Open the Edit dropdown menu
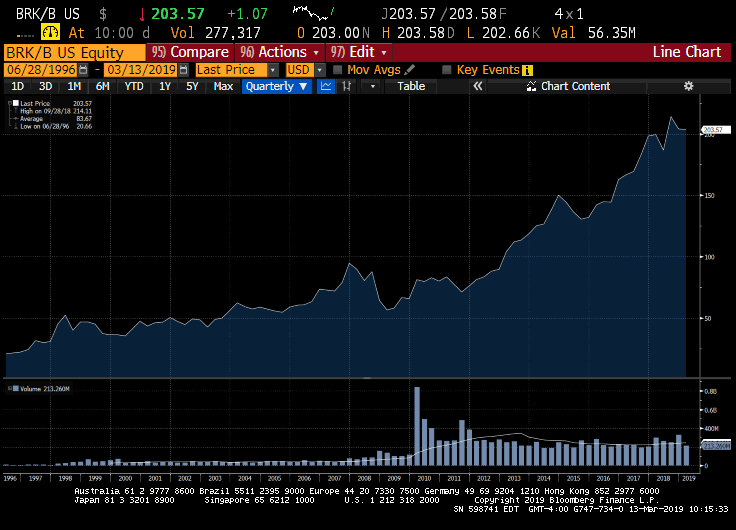 [x=359, y=52]
